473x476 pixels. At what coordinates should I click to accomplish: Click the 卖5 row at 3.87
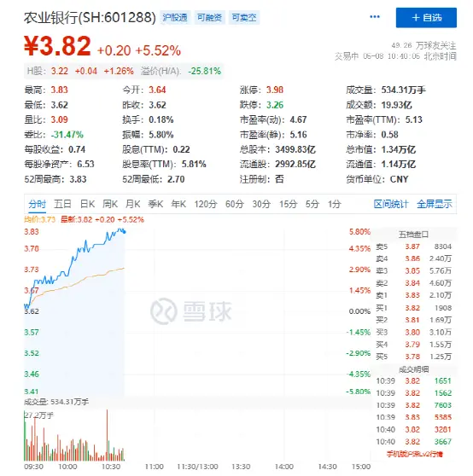[x=413, y=247]
